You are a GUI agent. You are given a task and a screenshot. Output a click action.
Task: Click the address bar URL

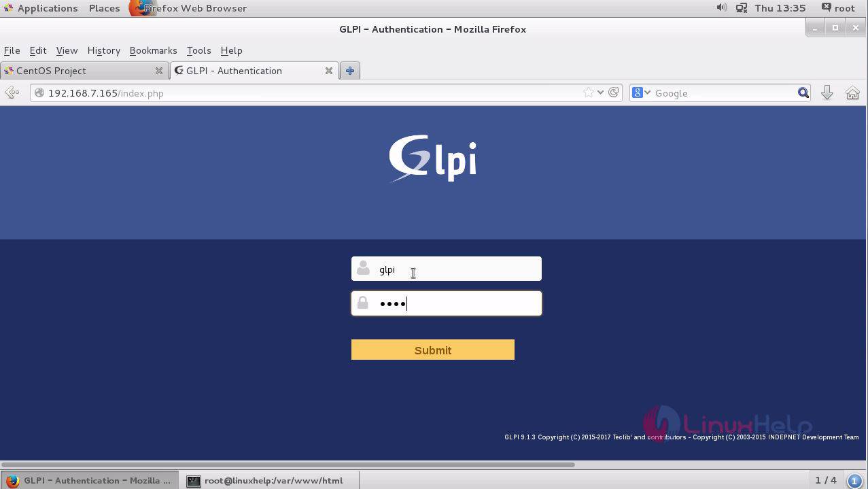pyautogui.click(x=105, y=93)
